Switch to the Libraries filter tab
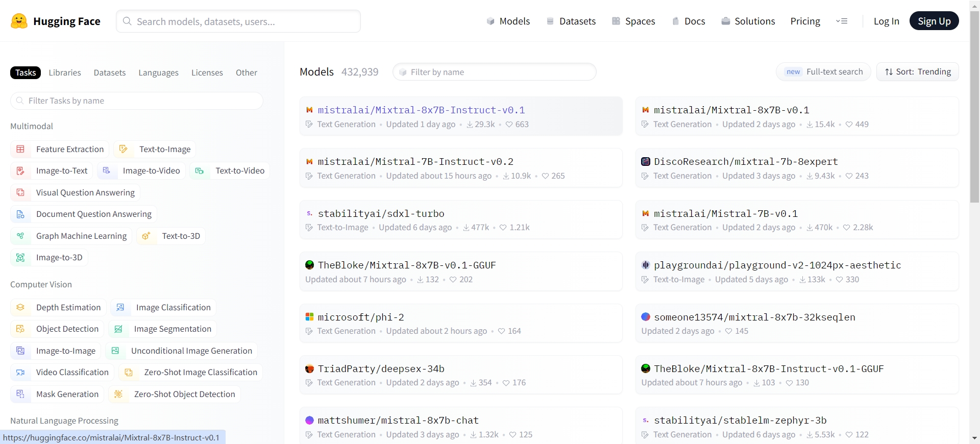The height and width of the screenshot is (444, 980). click(65, 72)
